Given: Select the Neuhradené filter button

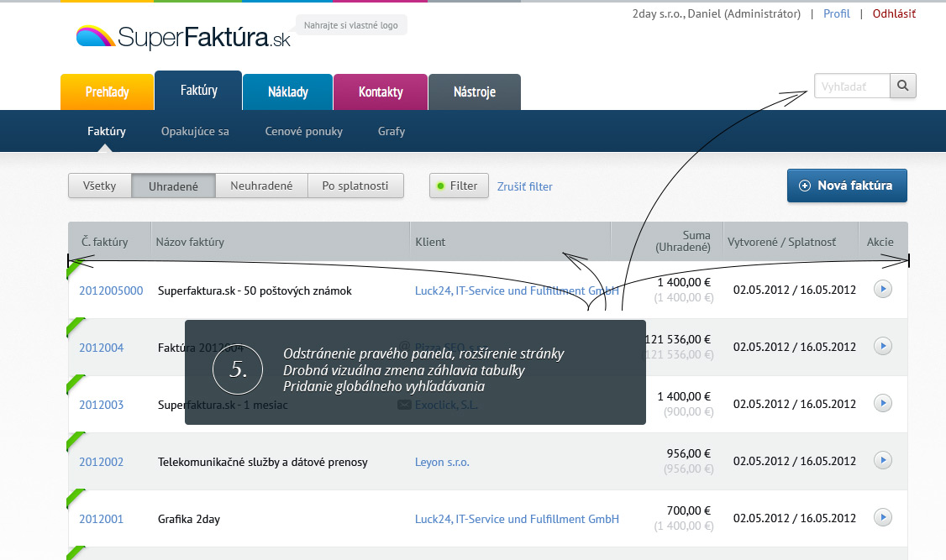Looking at the screenshot, I should click(x=261, y=186).
